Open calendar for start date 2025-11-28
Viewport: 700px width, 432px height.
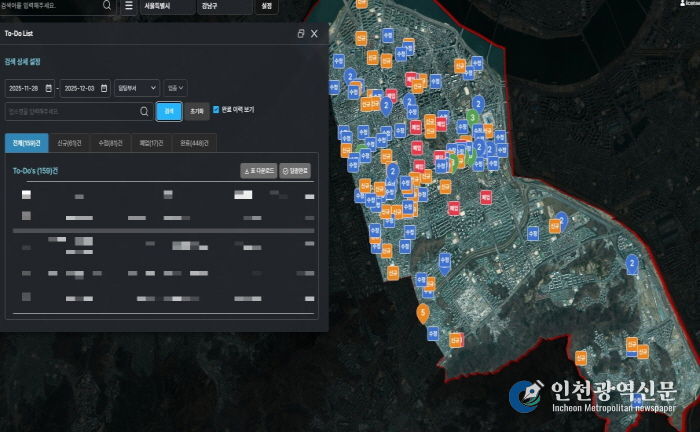(48, 88)
